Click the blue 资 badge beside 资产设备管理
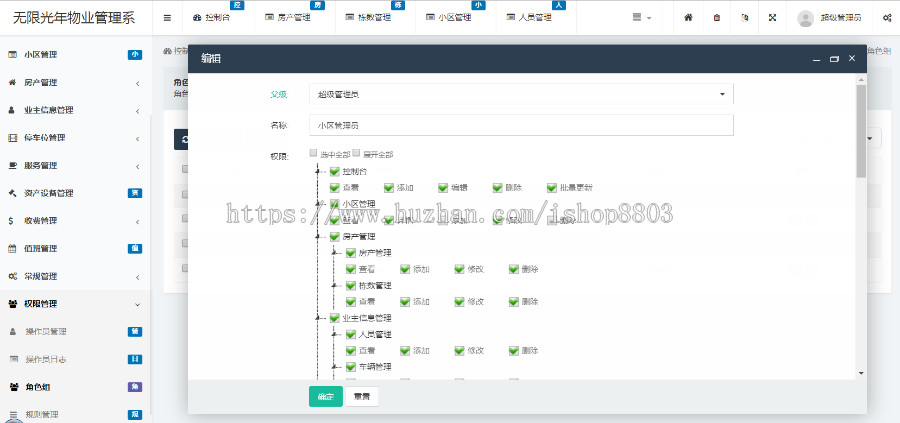The width and height of the screenshot is (900, 423). 134,193
